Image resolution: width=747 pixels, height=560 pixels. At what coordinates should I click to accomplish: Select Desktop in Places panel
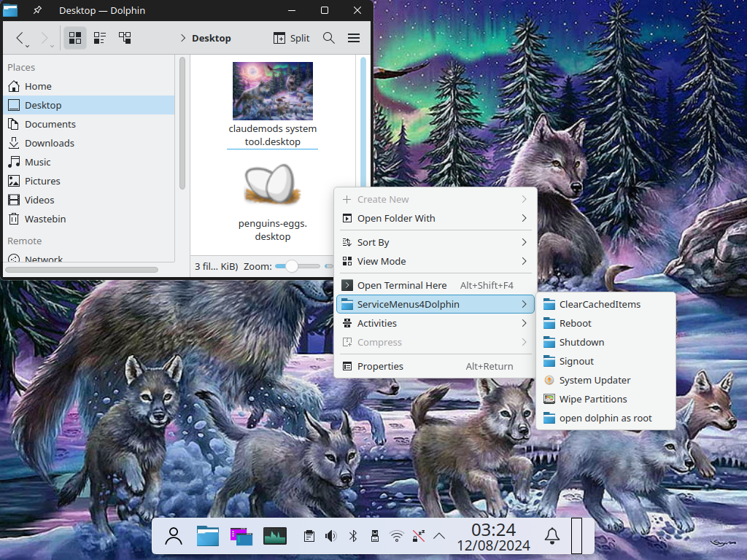pos(89,105)
